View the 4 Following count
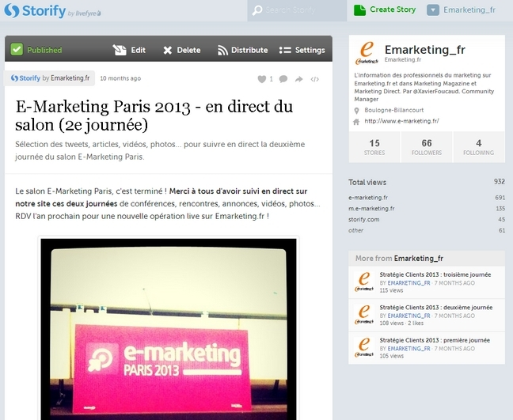The height and width of the screenshot is (420, 513). pos(479,147)
